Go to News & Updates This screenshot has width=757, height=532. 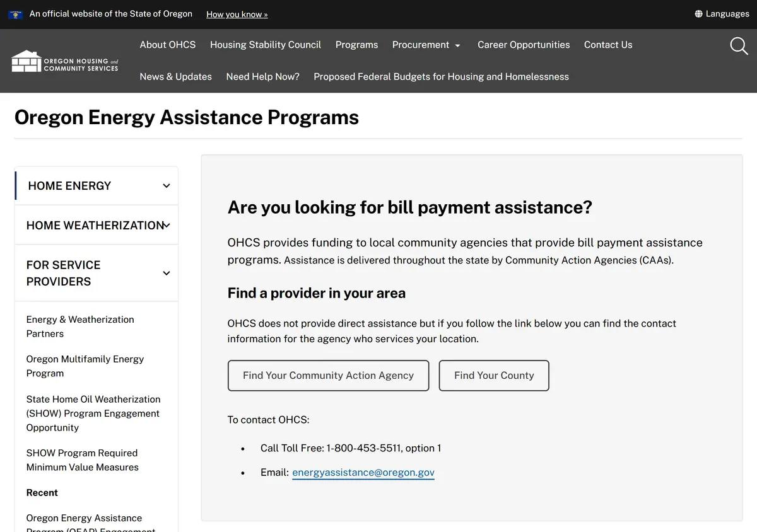point(175,76)
